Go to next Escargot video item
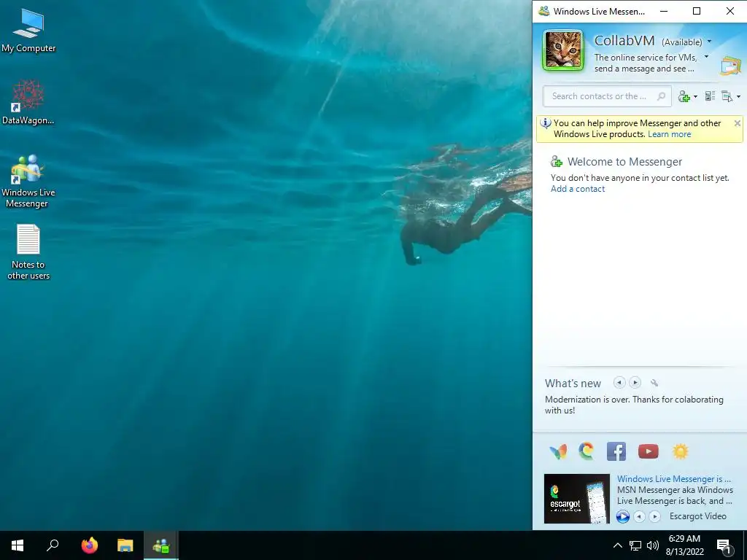 654,516
